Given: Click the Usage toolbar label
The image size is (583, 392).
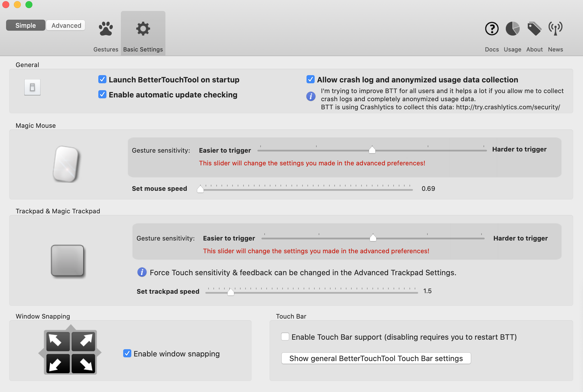Looking at the screenshot, I should click(512, 49).
